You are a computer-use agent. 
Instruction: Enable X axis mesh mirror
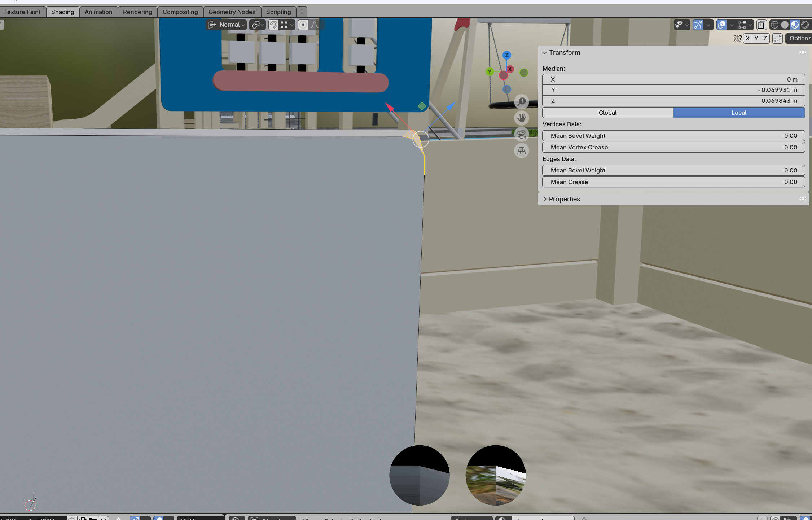(747, 38)
